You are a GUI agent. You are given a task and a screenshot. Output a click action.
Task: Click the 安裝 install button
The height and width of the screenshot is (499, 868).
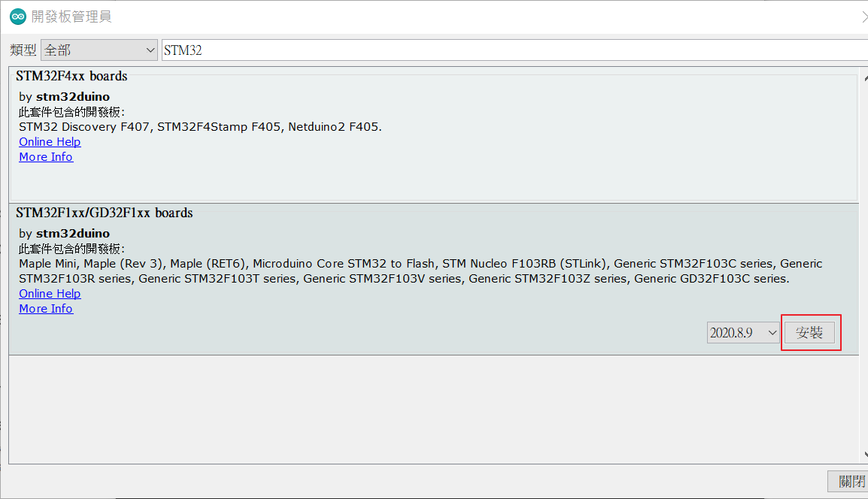pyautogui.click(x=809, y=332)
